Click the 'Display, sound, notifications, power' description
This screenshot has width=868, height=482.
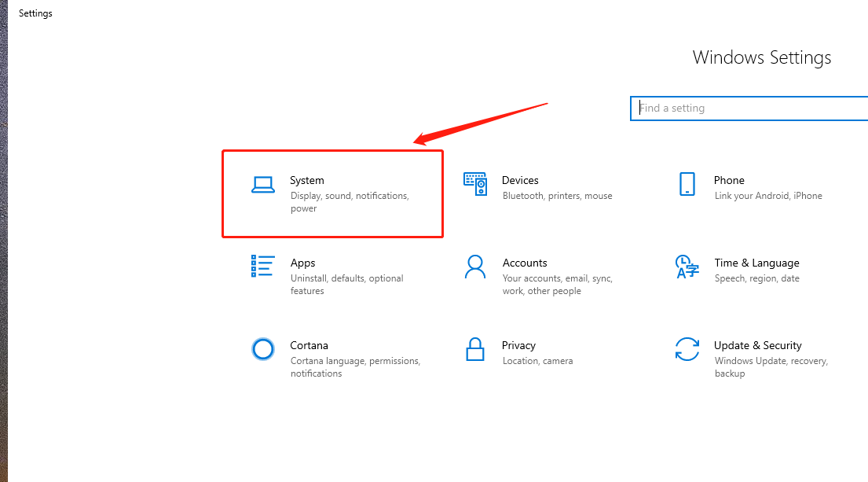pos(349,202)
